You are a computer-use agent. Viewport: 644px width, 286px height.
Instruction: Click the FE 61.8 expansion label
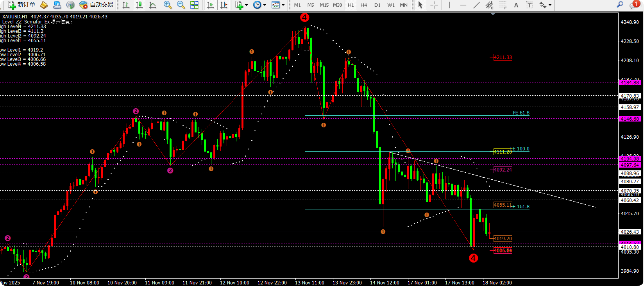521,113
